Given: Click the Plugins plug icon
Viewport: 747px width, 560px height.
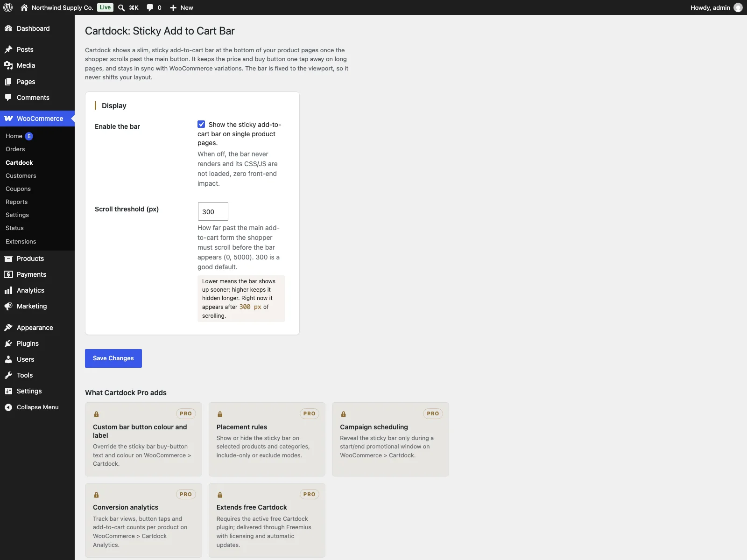Looking at the screenshot, I should pos(8,343).
